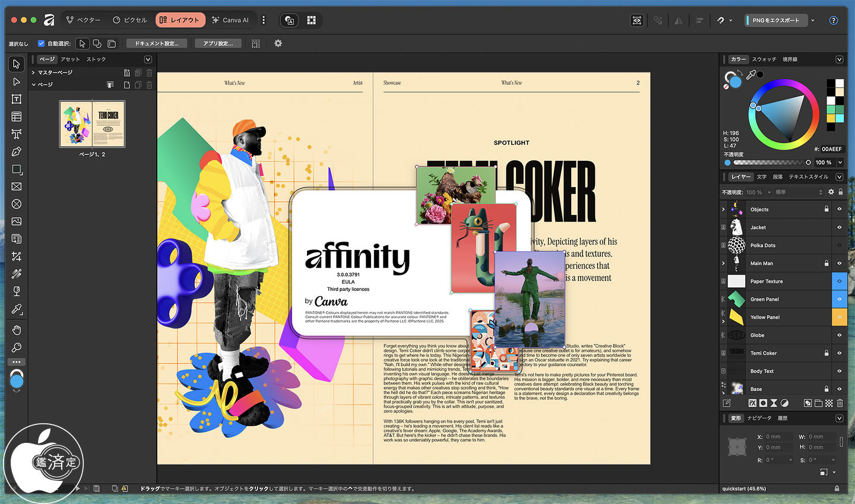Expand the マスターページ section
Viewport: 855px width, 504px height.
tap(33, 72)
